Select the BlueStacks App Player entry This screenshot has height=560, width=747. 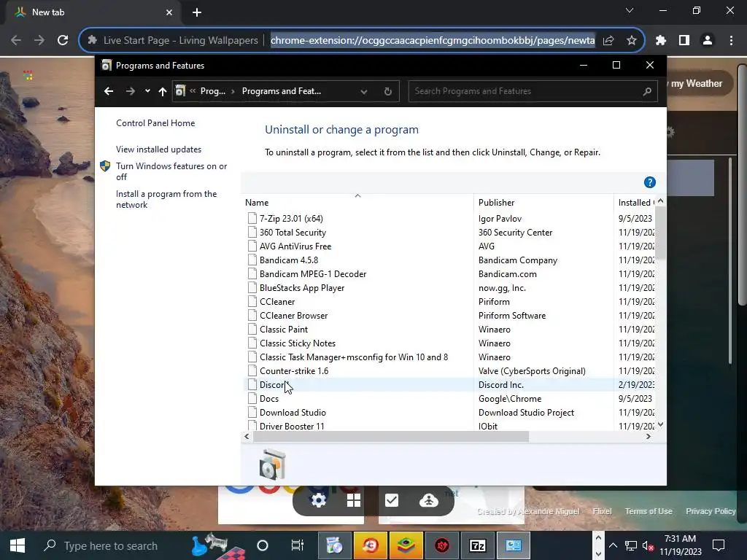(301, 287)
